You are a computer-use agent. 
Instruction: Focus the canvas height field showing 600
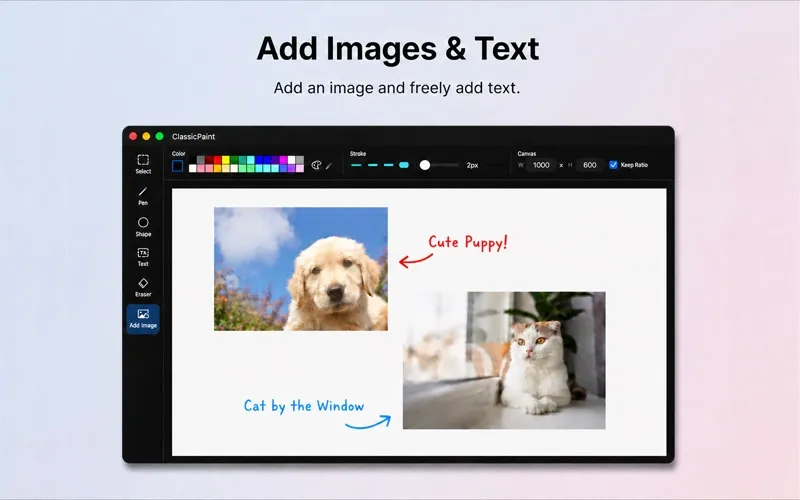coord(589,165)
